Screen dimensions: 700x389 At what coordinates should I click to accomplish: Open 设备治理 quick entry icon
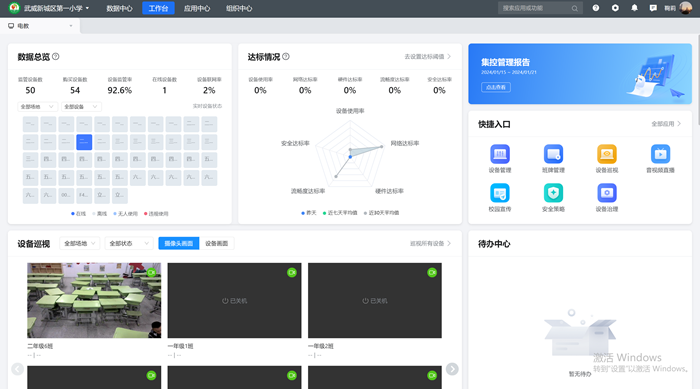pyautogui.click(x=607, y=193)
